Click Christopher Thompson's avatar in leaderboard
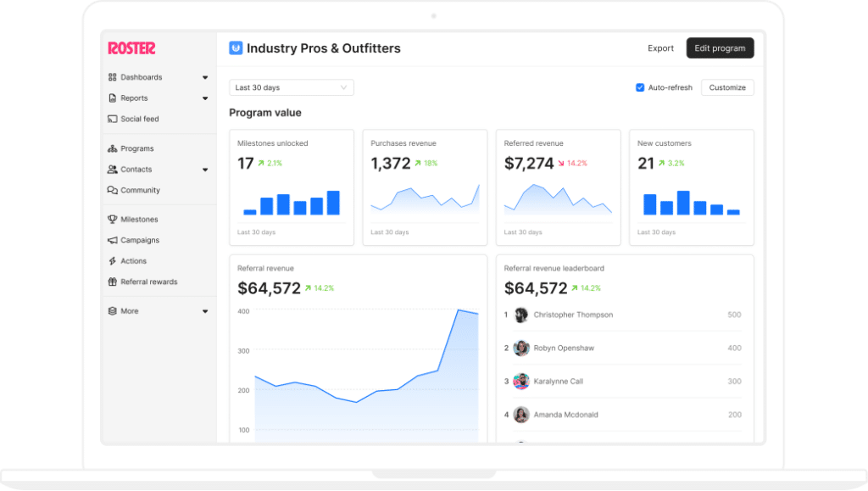The height and width of the screenshot is (491, 868). coord(521,315)
